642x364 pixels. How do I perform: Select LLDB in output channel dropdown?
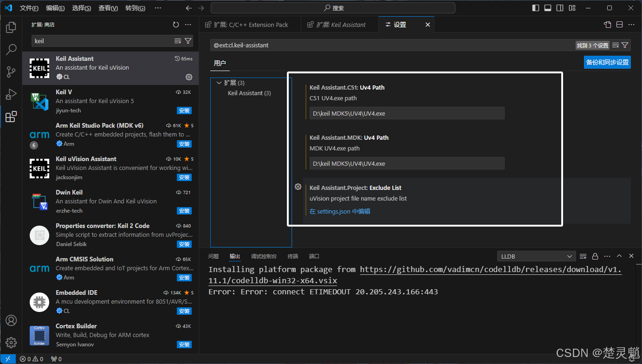tap(536, 256)
